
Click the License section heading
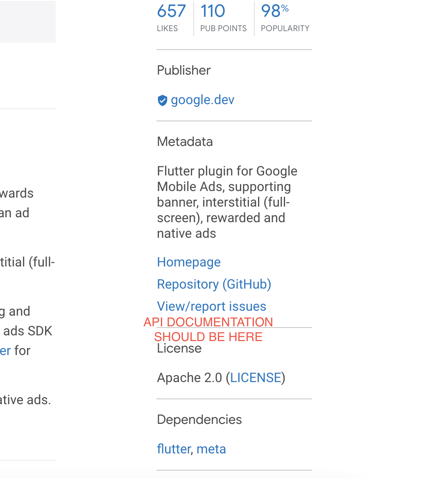tap(179, 348)
